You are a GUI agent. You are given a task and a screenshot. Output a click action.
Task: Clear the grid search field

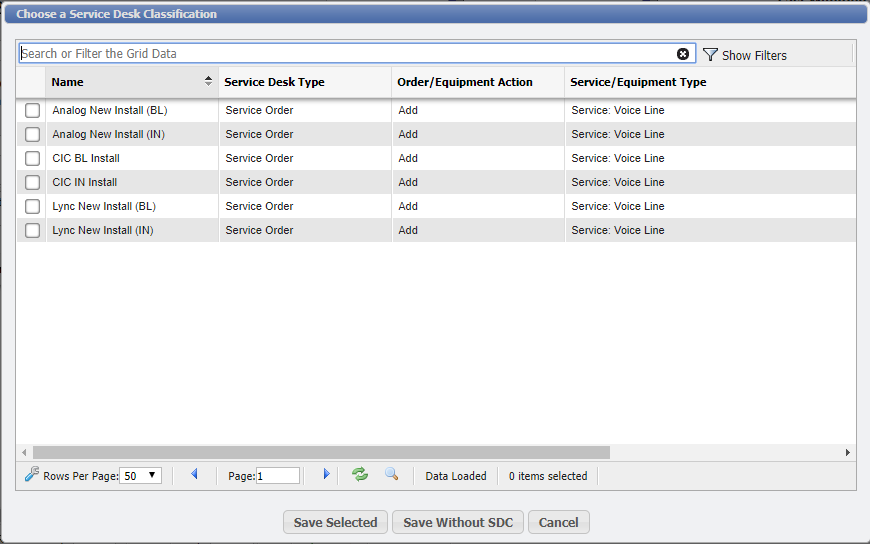(x=683, y=54)
